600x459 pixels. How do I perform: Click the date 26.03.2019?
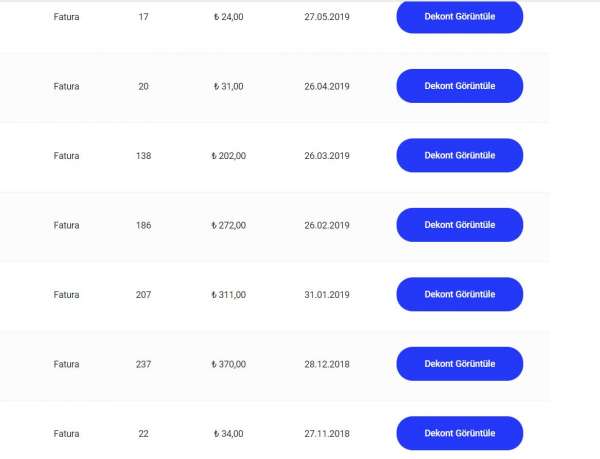(327, 156)
